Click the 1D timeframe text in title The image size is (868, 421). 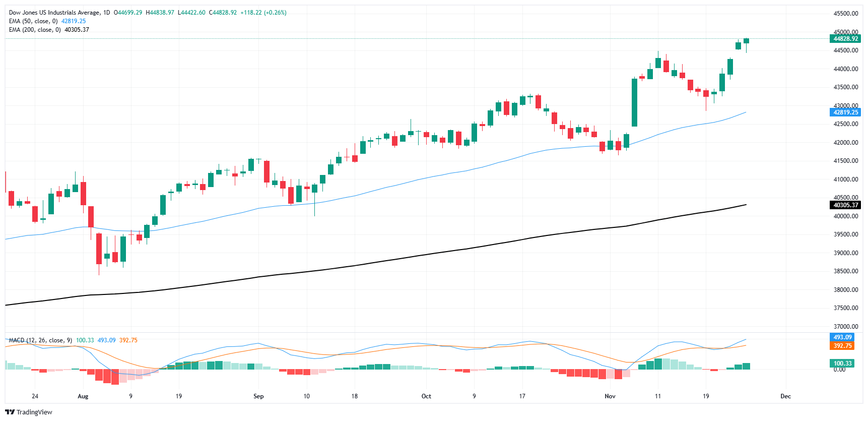tap(106, 13)
